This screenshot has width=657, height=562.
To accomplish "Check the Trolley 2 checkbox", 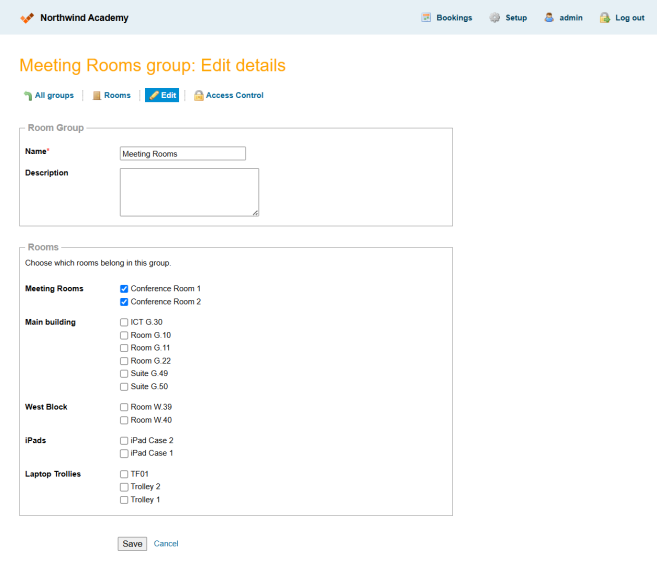I will point(124,486).
